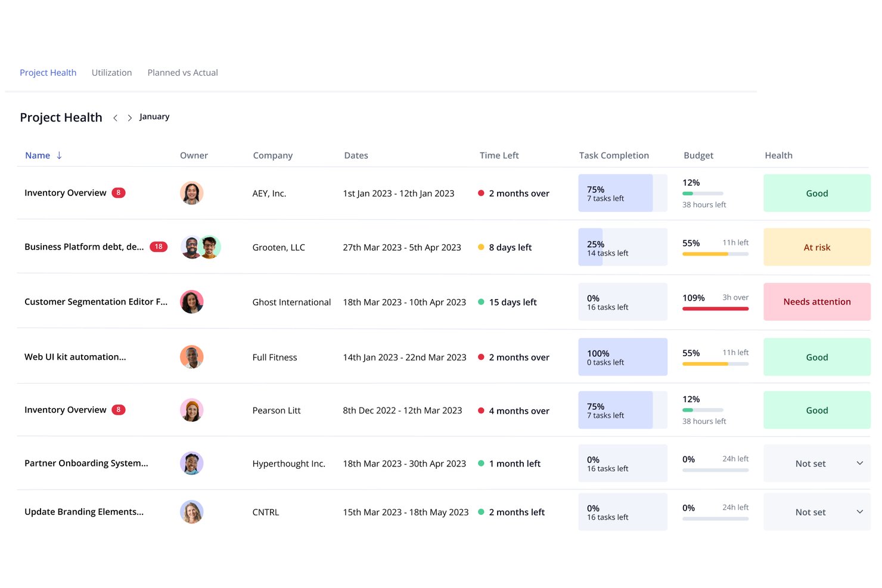
Task: Click the Needs attention health status
Action: coord(817,302)
